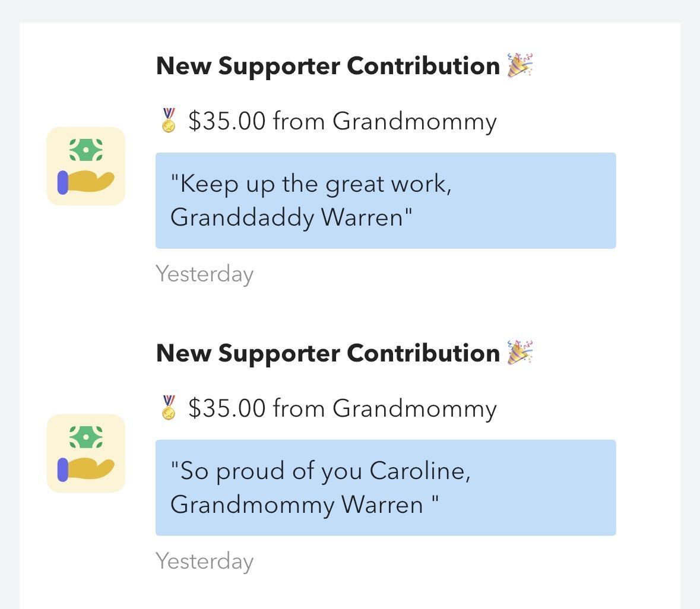Screen dimensions: 700x609
Task: Click the medal icon above the Caroline message
Action: [x=169, y=408]
